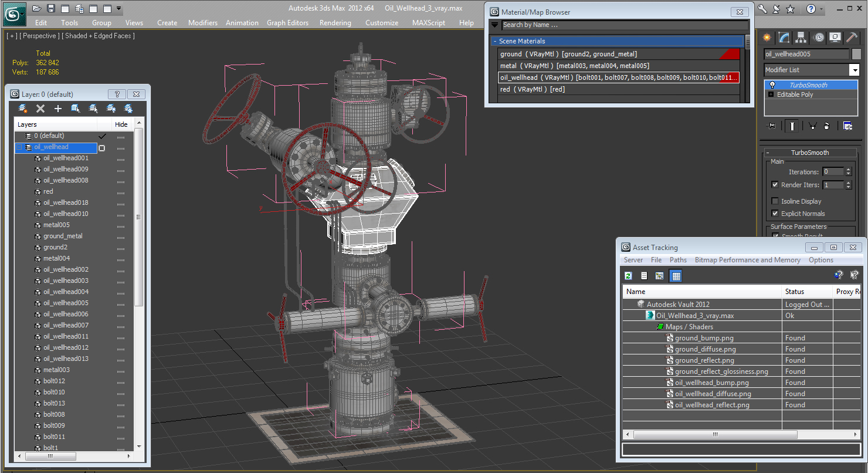Click Make Unique icon under modifier stack
This screenshot has width=868, height=473.
tap(813, 126)
